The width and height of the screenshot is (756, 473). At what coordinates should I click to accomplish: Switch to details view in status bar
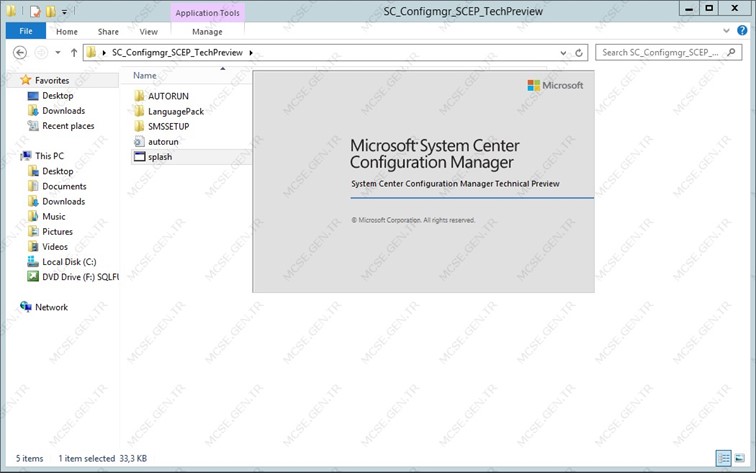tap(724, 458)
